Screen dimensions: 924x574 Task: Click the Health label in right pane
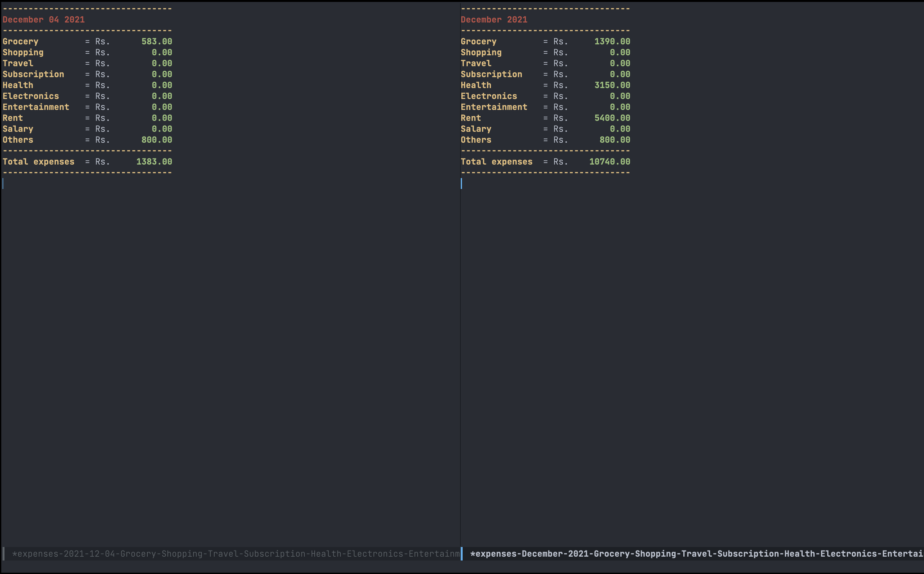pyautogui.click(x=476, y=85)
